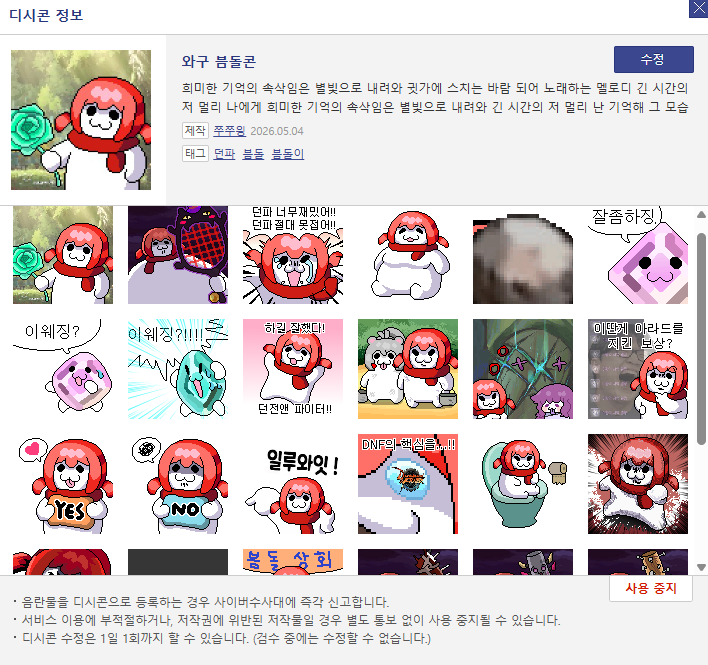Click the 와구 븜돌콘 title text
This screenshot has width=708, height=665.
pos(219,61)
